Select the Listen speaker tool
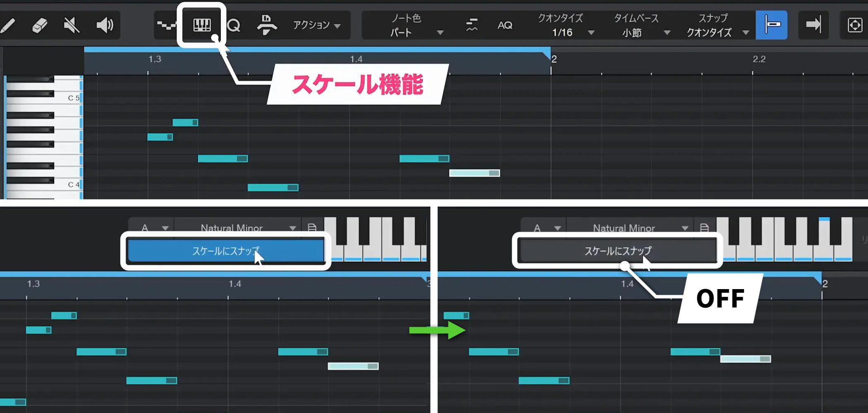Viewport: 868px width, 413px height. pos(104,26)
